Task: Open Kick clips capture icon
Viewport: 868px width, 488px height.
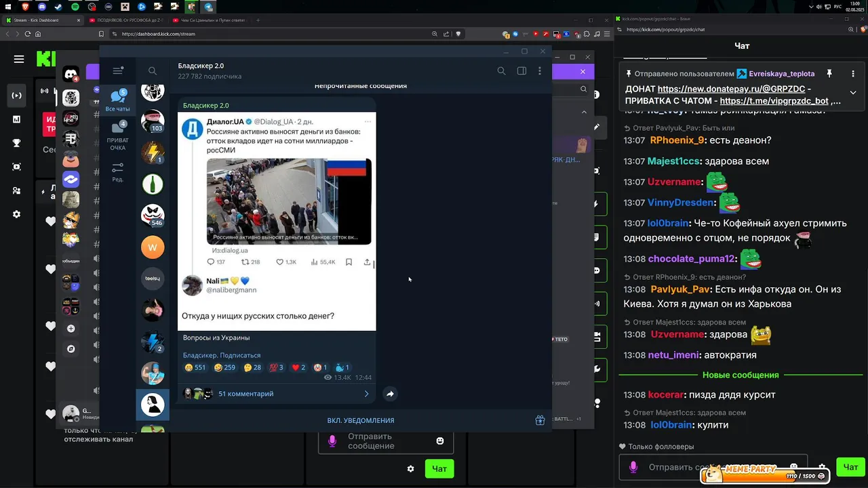Action: pos(17,167)
